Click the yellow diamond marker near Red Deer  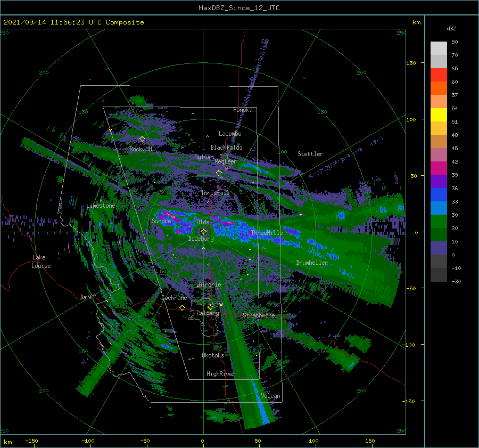(x=219, y=173)
